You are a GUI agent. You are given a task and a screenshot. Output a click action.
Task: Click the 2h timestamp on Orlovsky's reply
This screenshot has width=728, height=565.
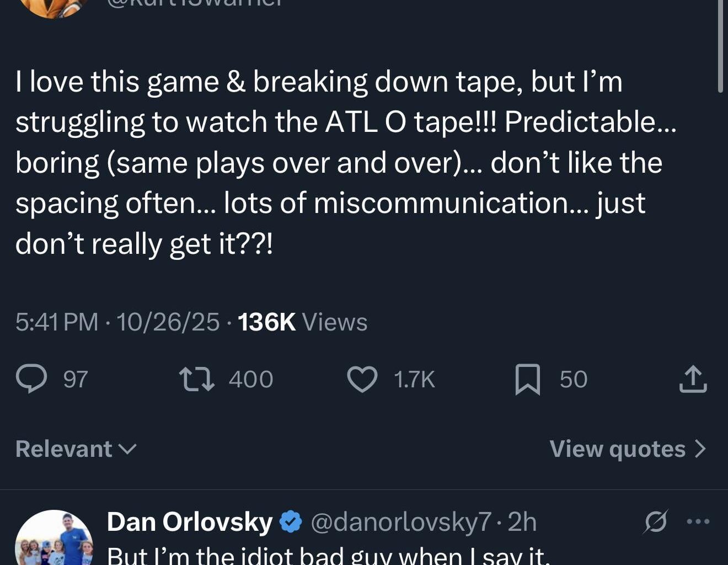point(522,522)
